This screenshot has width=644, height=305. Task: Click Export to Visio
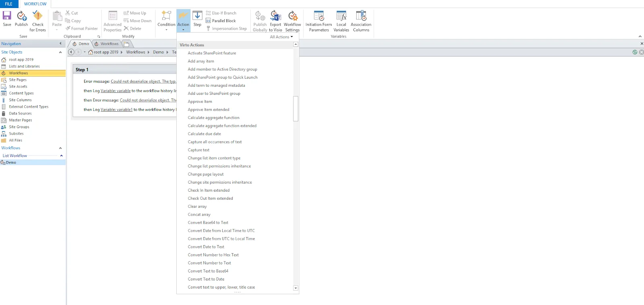coord(276,21)
